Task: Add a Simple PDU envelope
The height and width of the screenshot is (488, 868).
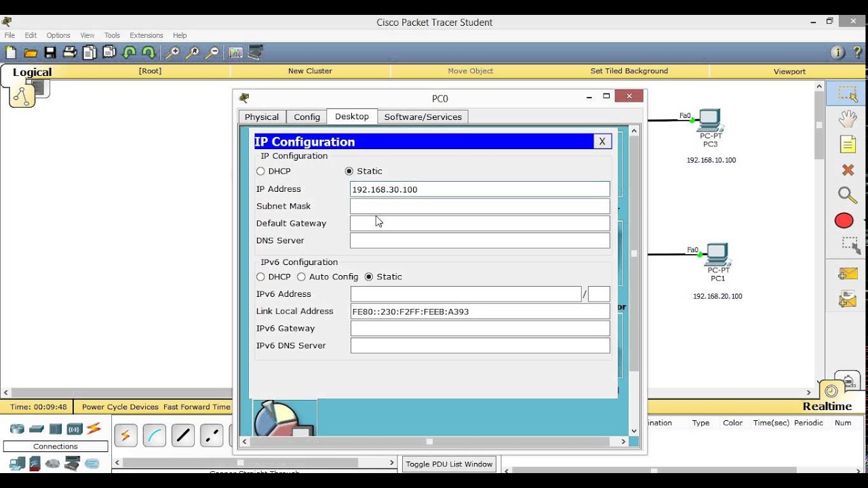Action: (x=848, y=274)
